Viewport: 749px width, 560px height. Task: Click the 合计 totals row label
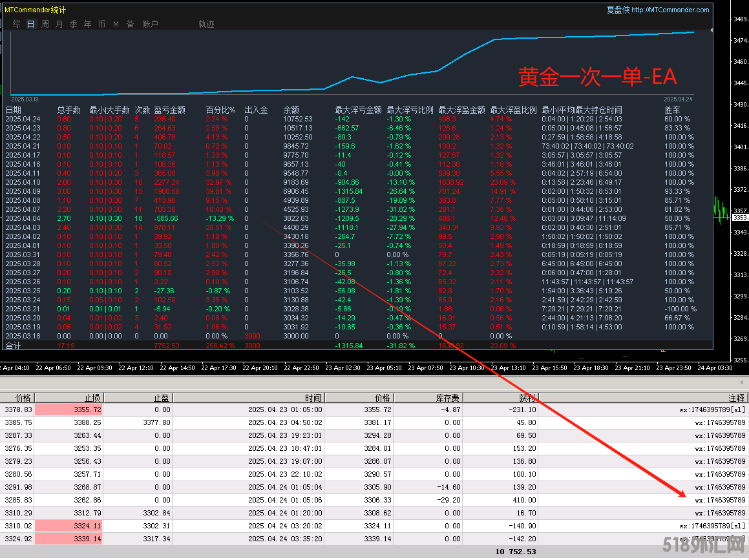click(x=13, y=346)
